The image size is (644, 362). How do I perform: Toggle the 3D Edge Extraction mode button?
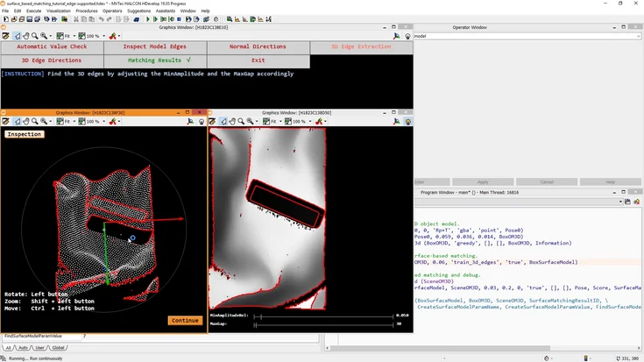point(361,46)
